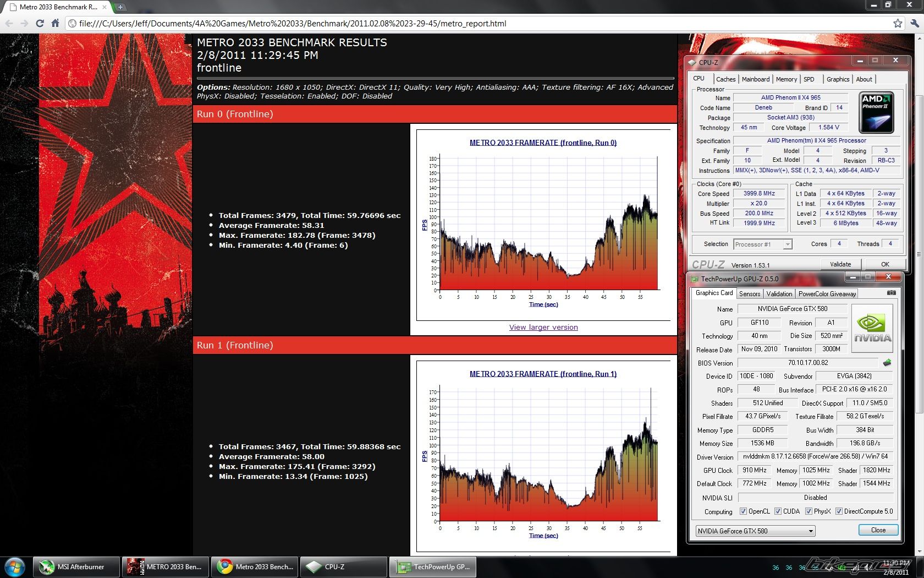Click the Close button in GPU-Z
The height and width of the screenshot is (578, 924).
[878, 530]
